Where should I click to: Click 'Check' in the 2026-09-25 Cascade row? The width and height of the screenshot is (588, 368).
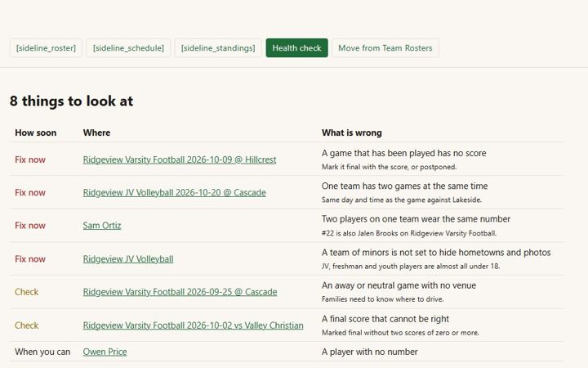[x=27, y=292]
